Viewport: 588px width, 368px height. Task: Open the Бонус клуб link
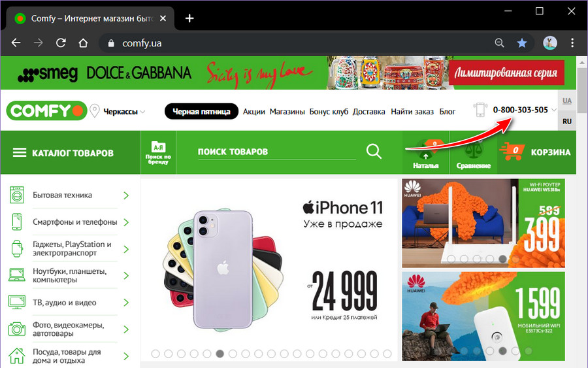(329, 112)
